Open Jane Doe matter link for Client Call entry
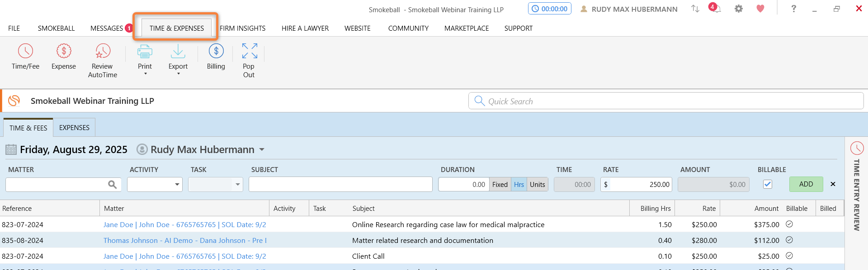The height and width of the screenshot is (270, 868). point(184,256)
